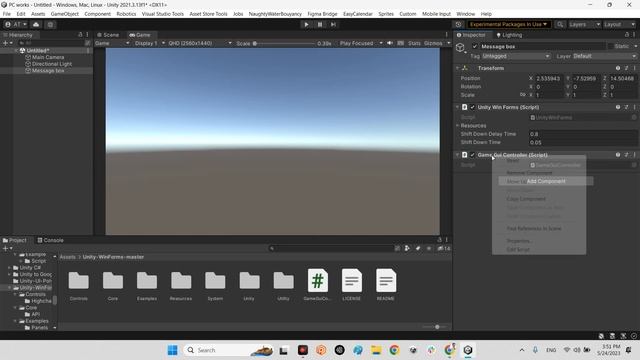Open the Component menu

coord(97,14)
